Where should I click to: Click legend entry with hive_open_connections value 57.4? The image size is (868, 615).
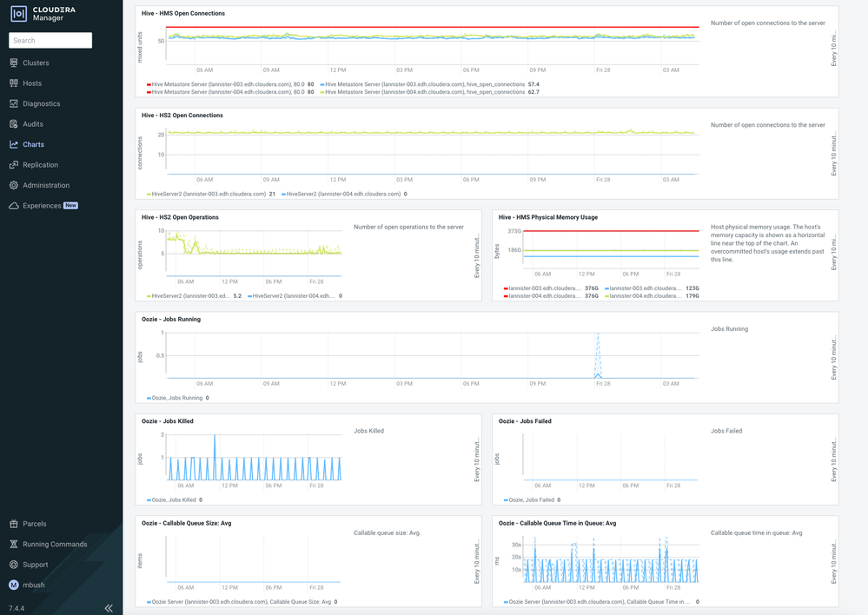[429, 84]
